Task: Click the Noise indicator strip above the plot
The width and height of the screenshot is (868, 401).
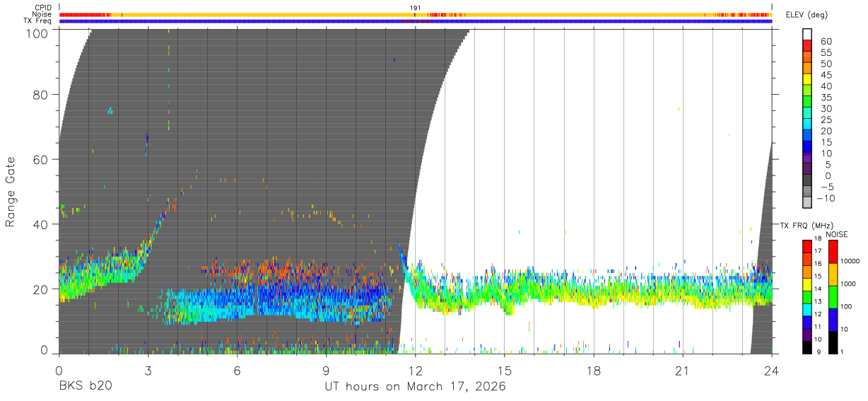Action: 416,14
